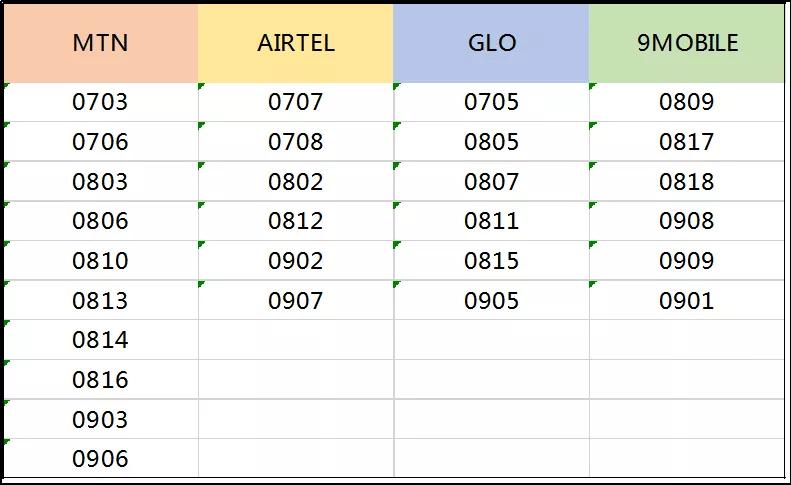
Task: Select the cell containing 0814
Action: pos(100,340)
